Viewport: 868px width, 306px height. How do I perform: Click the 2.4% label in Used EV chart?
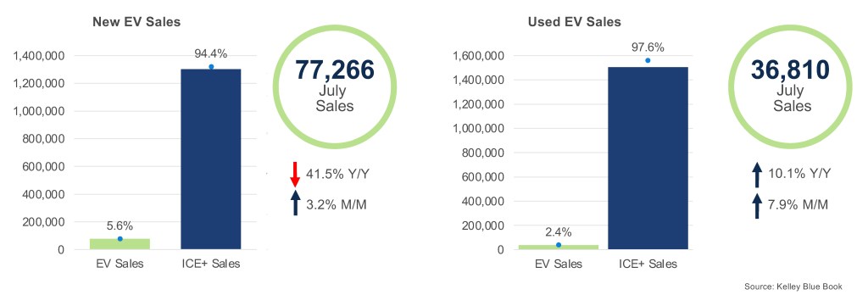559,231
